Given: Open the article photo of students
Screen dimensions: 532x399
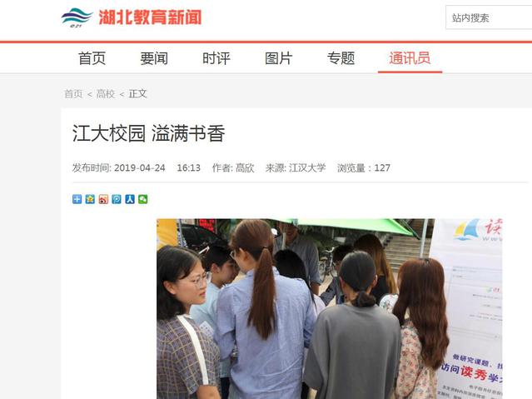Looking at the screenshot, I should tap(329, 309).
